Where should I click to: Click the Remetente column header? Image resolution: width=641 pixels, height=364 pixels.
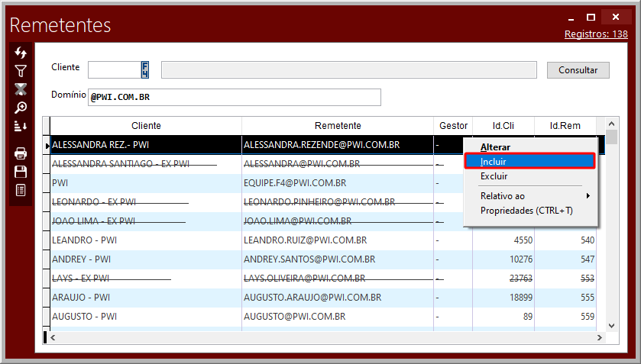337,126
